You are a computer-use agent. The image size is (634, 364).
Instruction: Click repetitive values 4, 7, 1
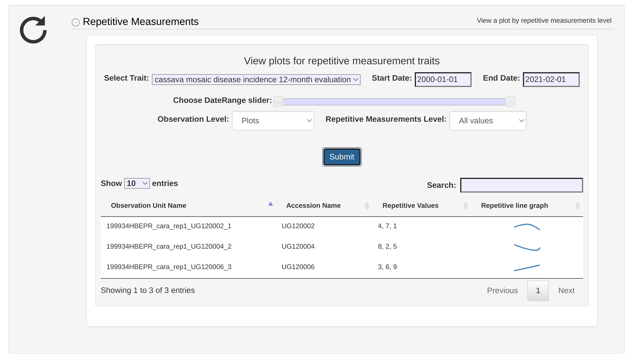coord(387,226)
